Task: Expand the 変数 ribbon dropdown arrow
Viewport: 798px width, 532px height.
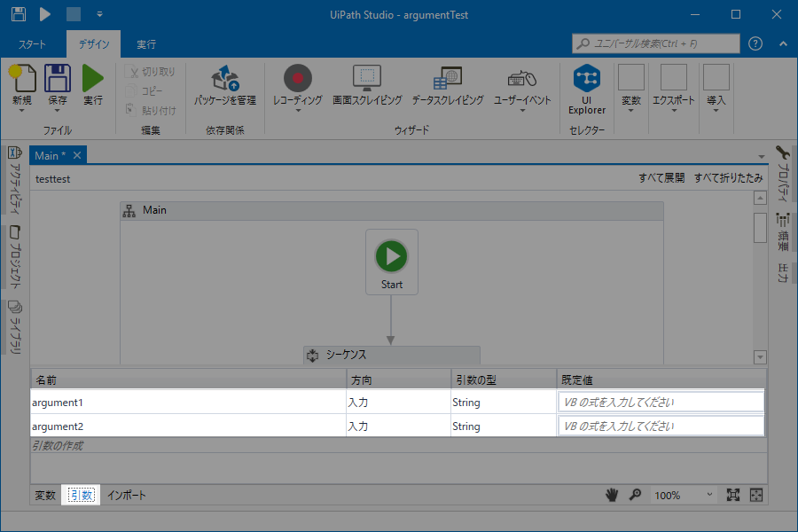Action: point(631,111)
